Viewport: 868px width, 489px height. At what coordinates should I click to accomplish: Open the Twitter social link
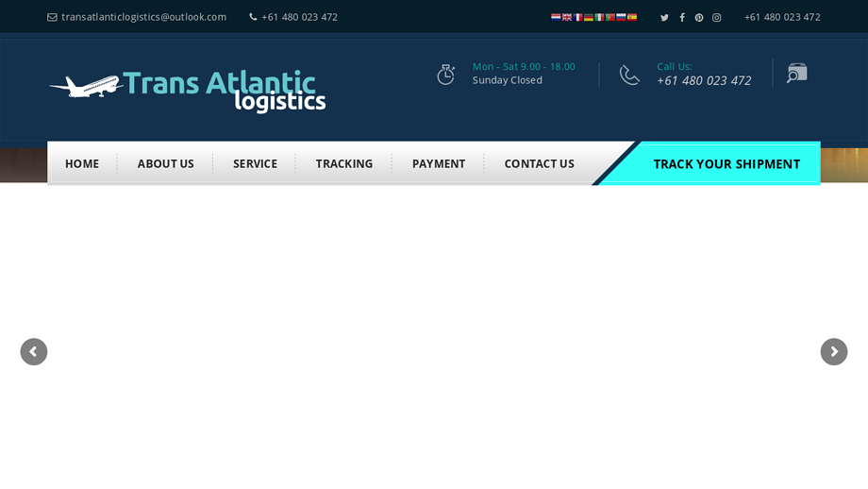pyautogui.click(x=664, y=18)
